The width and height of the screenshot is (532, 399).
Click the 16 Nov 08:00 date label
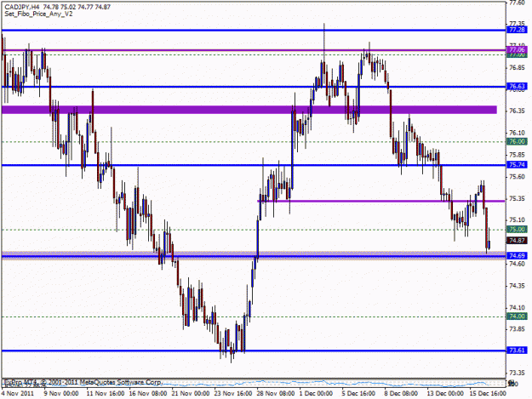tap(148, 394)
